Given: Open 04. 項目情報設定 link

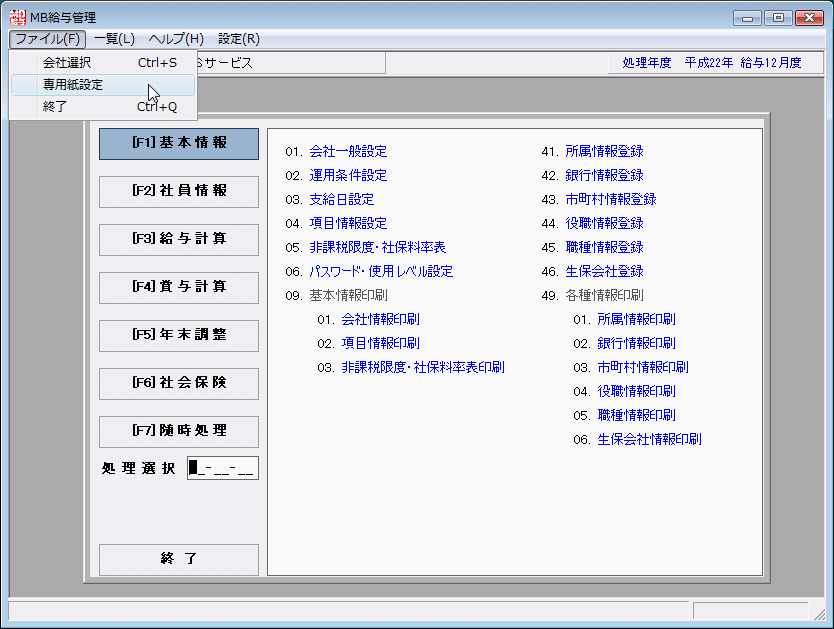Looking at the screenshot, I should [348, 223].
